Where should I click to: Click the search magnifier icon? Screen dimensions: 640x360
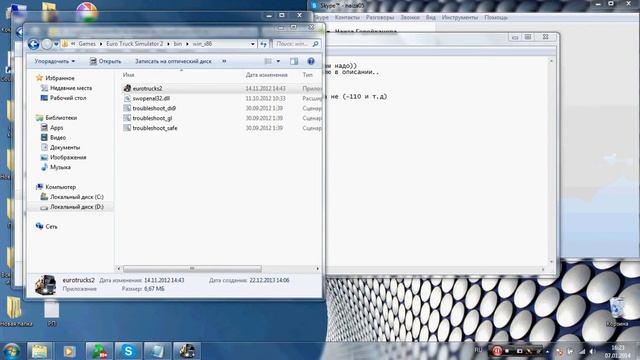316,44
